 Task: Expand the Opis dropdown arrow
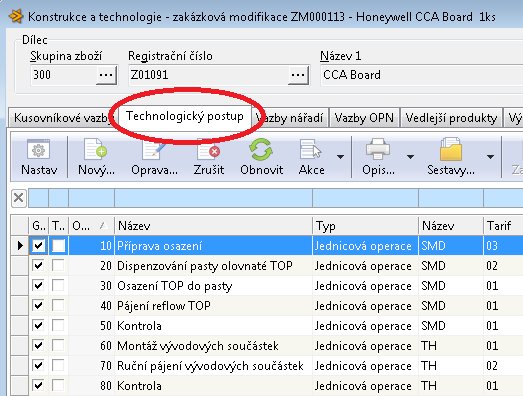pos(410,156)
